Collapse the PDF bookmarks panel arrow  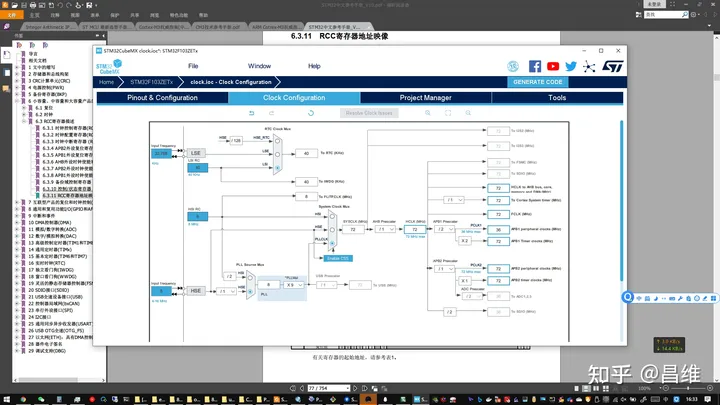click(103, 35)
